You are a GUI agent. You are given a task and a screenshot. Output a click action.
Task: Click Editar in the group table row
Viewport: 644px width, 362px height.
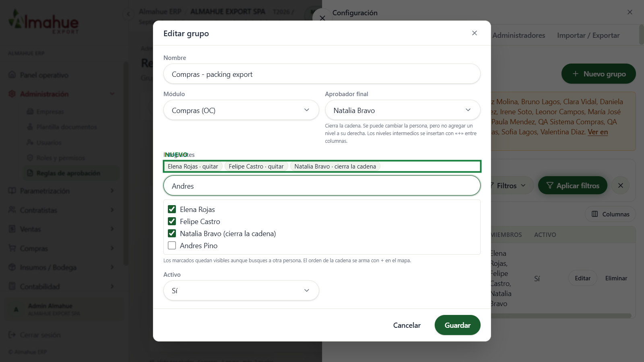pyautogui.click(x=583, y=278)
